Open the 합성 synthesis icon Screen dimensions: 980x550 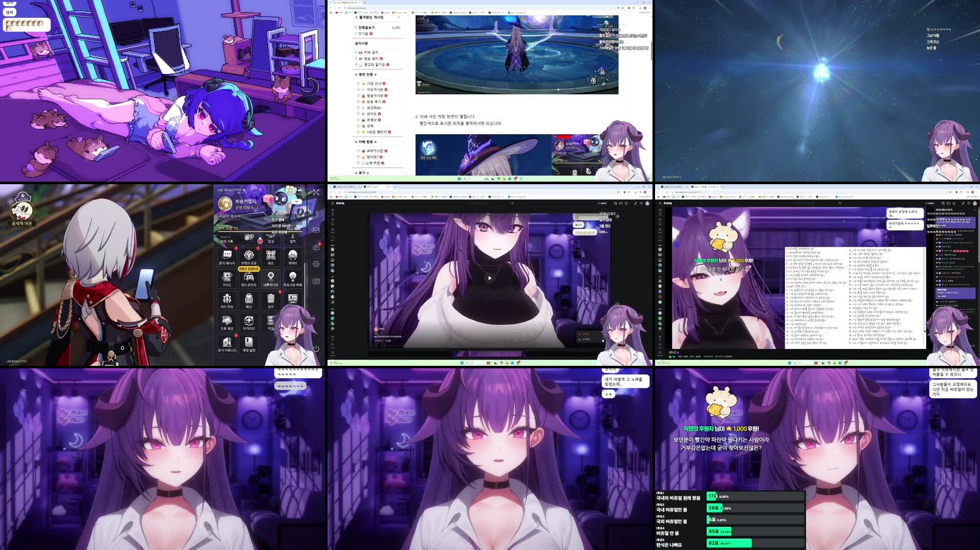[x=271, y=238]
